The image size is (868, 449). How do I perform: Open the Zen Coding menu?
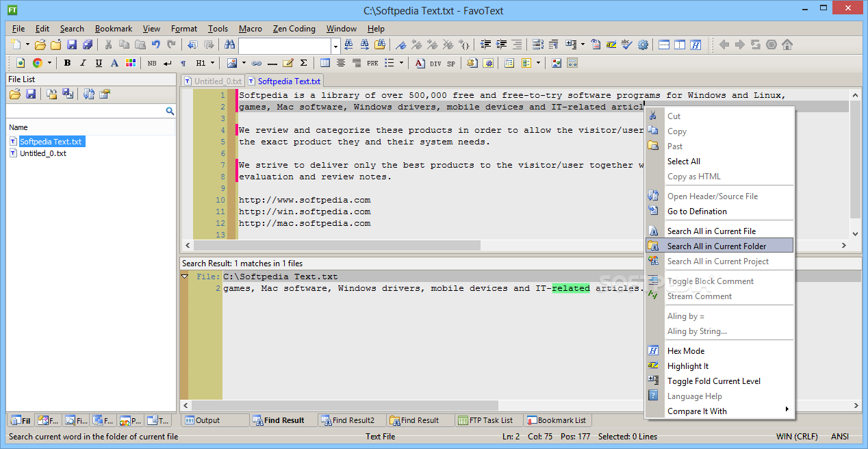pyautogui.click(x=294, y=29)
